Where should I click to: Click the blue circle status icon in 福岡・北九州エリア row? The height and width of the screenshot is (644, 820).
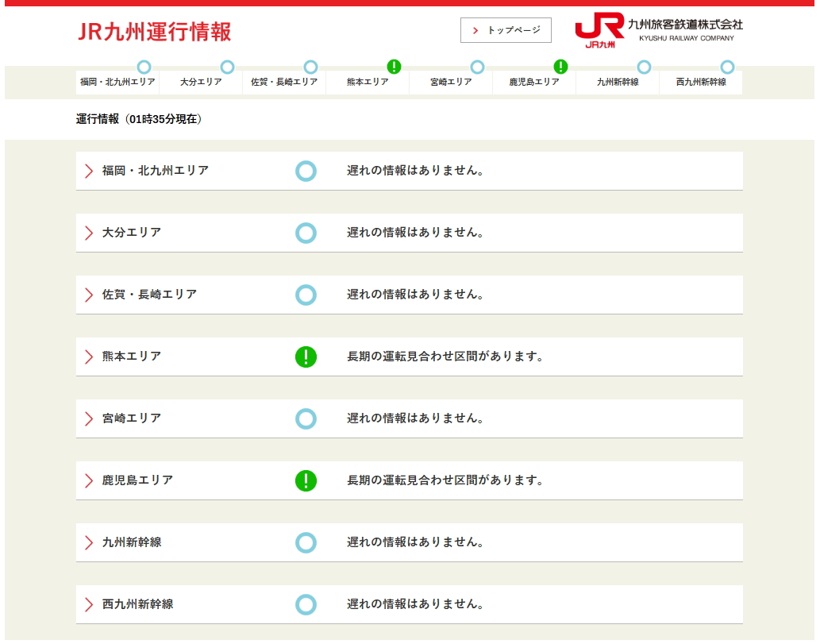[306, 171]
